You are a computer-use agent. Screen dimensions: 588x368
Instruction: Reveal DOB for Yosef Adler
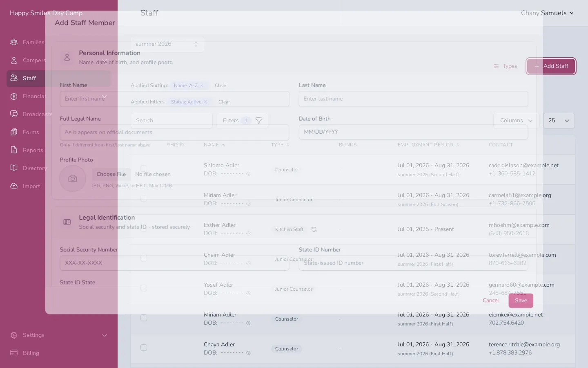[x=249, y=293]
